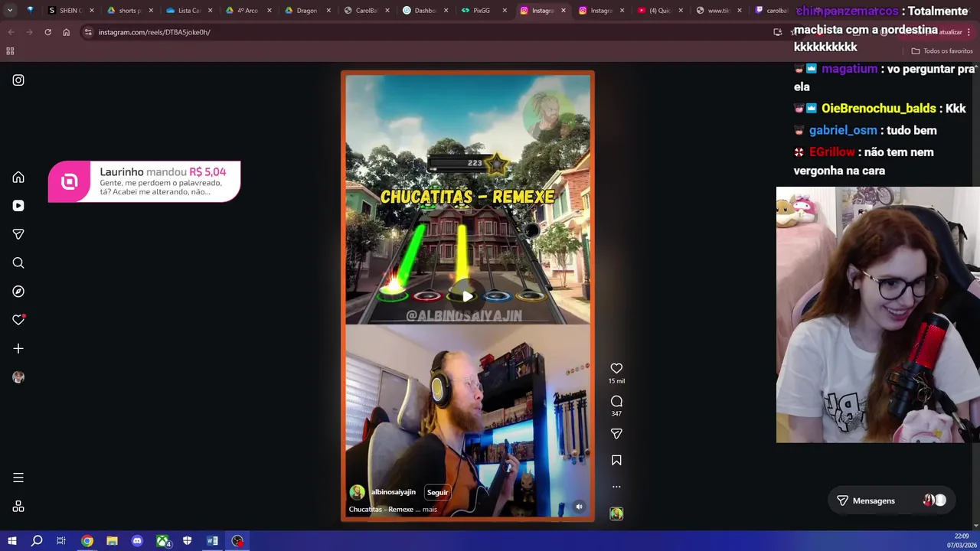Switch to the SHEIN tab
Image resolution: width=980 pixels, height=551 pixels.
click(x=65, y=11)
